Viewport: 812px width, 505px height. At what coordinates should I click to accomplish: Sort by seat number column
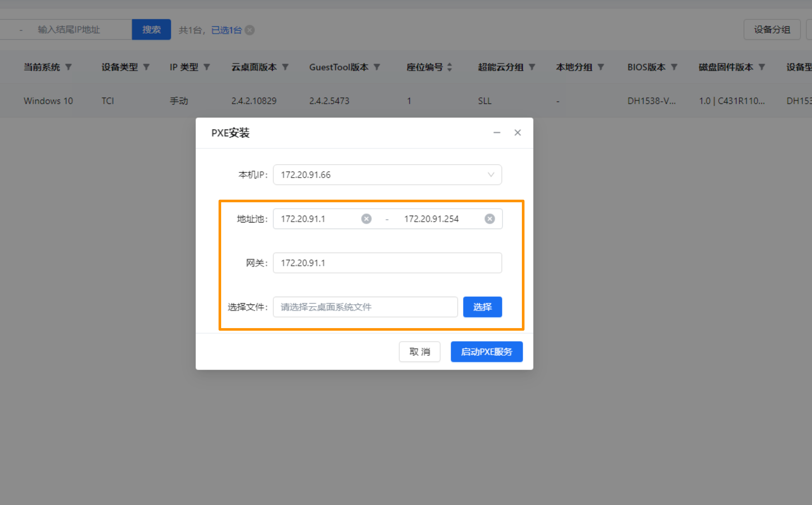449,67
